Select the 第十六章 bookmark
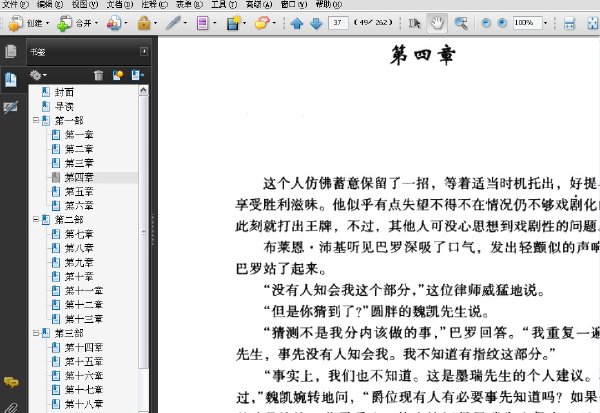The image size is (600, 413). point(84,375)
